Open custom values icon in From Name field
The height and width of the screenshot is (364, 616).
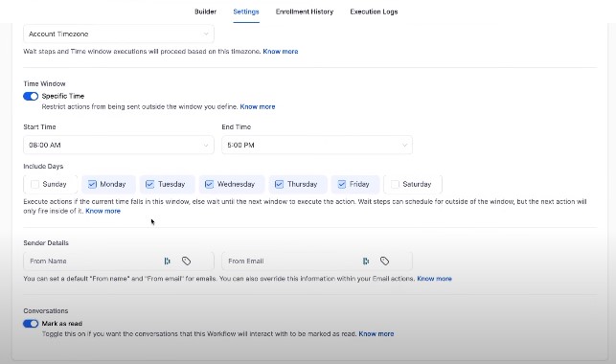coord(168,262)
